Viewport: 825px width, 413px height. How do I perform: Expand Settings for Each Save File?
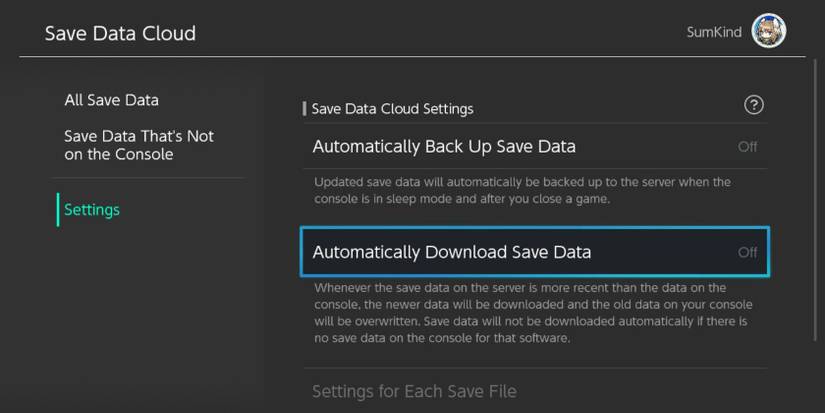(414, 391)
